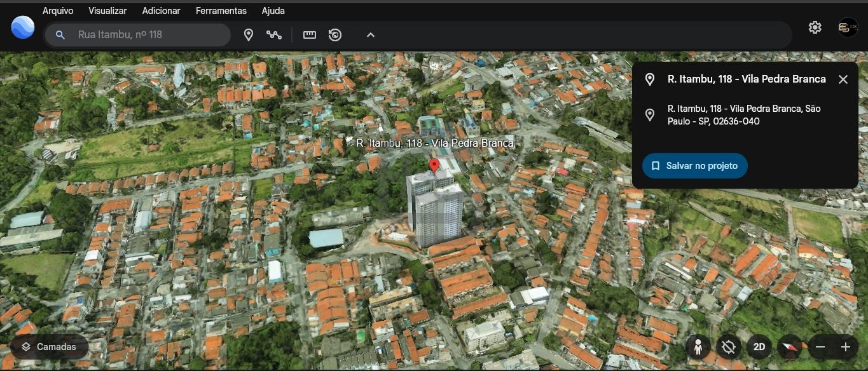868x371 pixels.
Task: Toggle the my-location tracking button
Action: click(729, 347)
